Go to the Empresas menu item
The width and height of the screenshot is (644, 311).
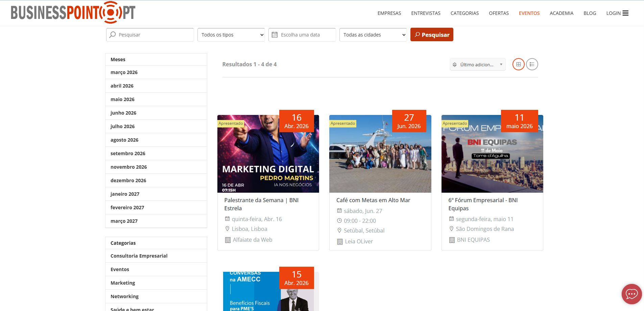[389, 13]
